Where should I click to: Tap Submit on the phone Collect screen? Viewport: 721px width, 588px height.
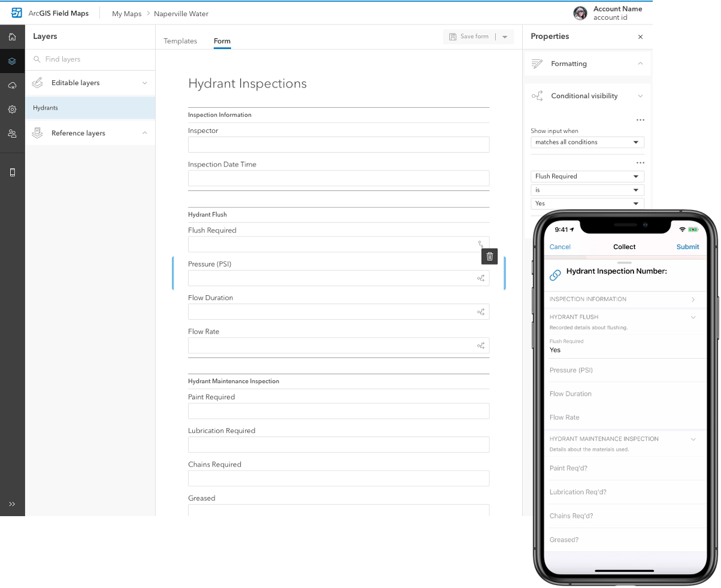click(687, 247)
